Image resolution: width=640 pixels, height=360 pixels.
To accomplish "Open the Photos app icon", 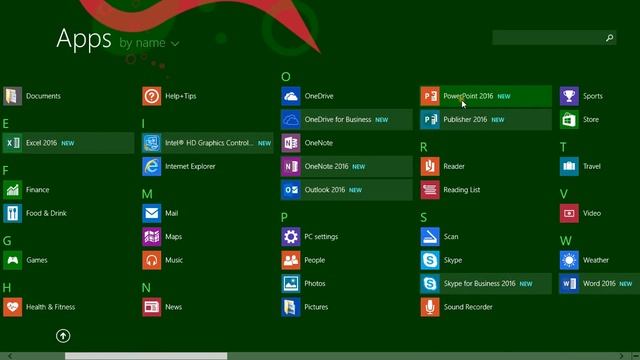I will coord(291,284).
